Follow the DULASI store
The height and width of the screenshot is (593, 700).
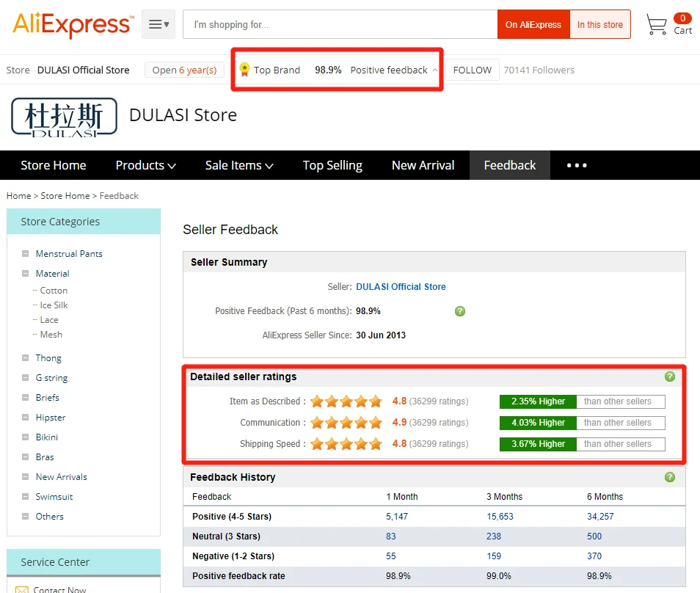pos(473,70)
